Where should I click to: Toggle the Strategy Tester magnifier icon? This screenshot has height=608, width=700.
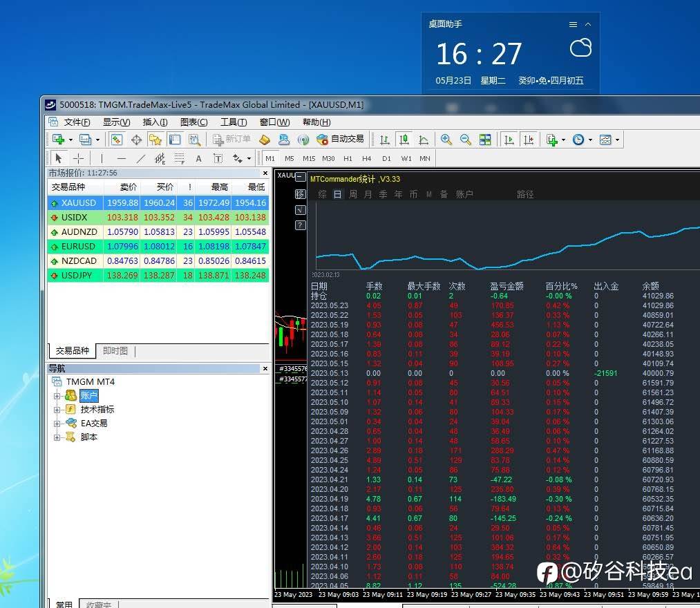click(x=194, y=140)
